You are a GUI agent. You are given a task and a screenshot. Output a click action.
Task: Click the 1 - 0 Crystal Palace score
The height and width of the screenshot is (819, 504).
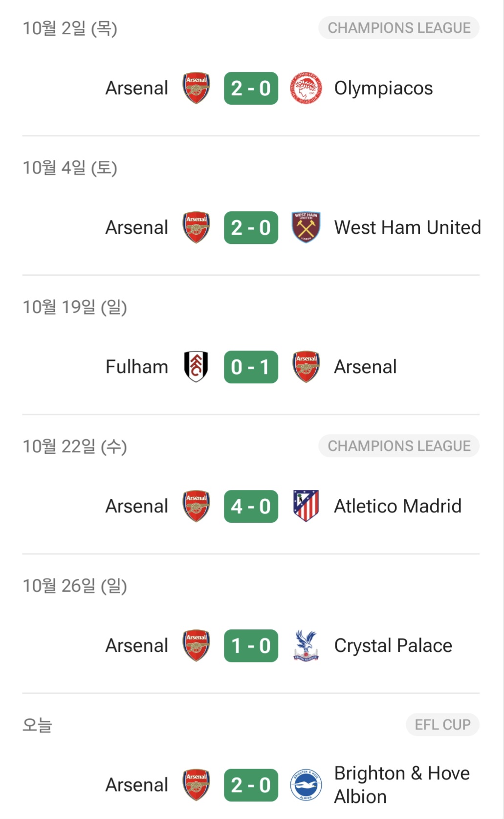251,645
